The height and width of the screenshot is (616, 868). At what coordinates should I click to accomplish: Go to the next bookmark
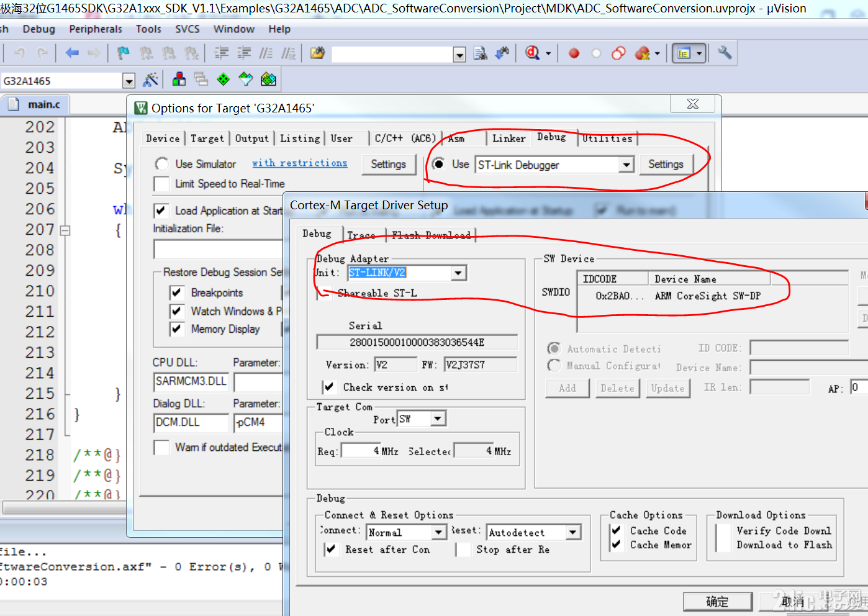coord(169,53)
